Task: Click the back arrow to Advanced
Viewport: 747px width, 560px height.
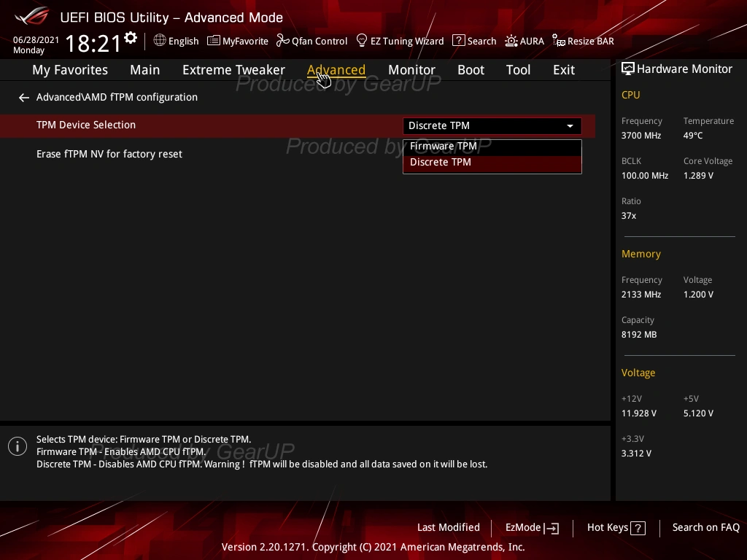Action: 24,98
